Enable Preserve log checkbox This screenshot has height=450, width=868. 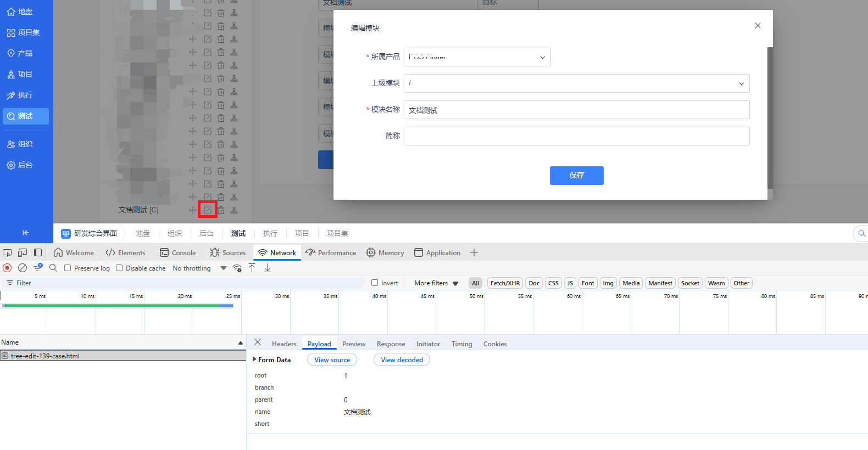coord(68,268)
